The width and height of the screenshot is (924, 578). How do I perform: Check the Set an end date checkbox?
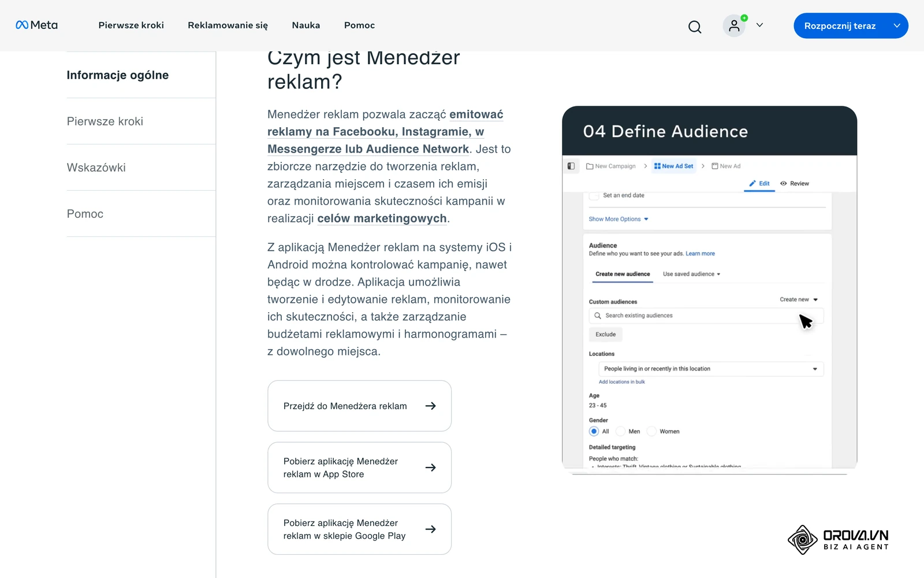coord(594,196)
